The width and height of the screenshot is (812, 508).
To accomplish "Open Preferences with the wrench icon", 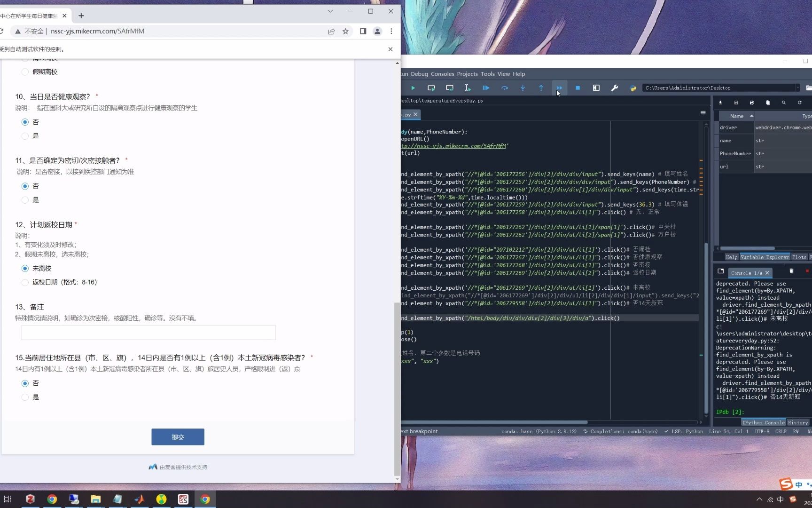I will point(614,88).
